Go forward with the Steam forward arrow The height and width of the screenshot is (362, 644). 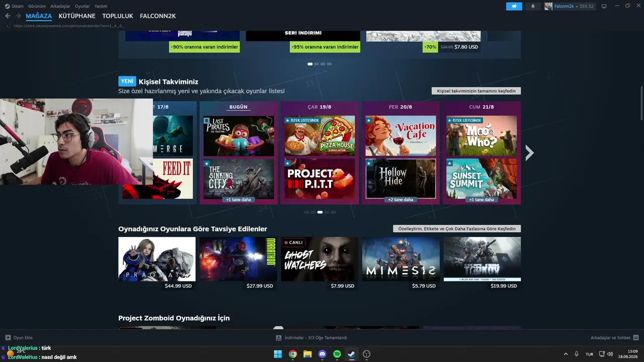coord(18,16)
